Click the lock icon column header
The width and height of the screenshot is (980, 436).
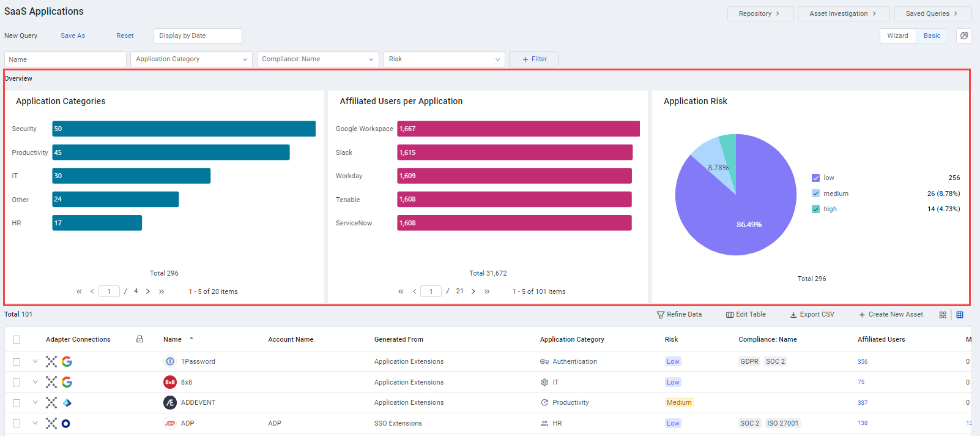pyautogui.click(x=139, y=339)
